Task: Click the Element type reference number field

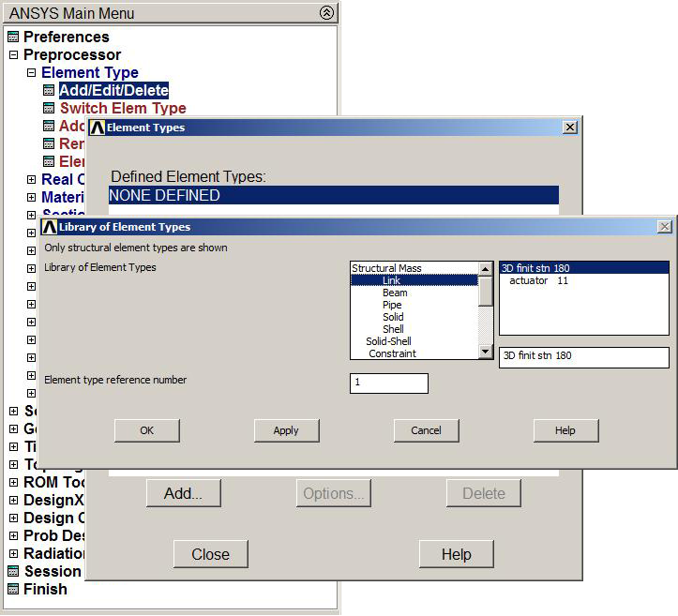Action: 389,383
